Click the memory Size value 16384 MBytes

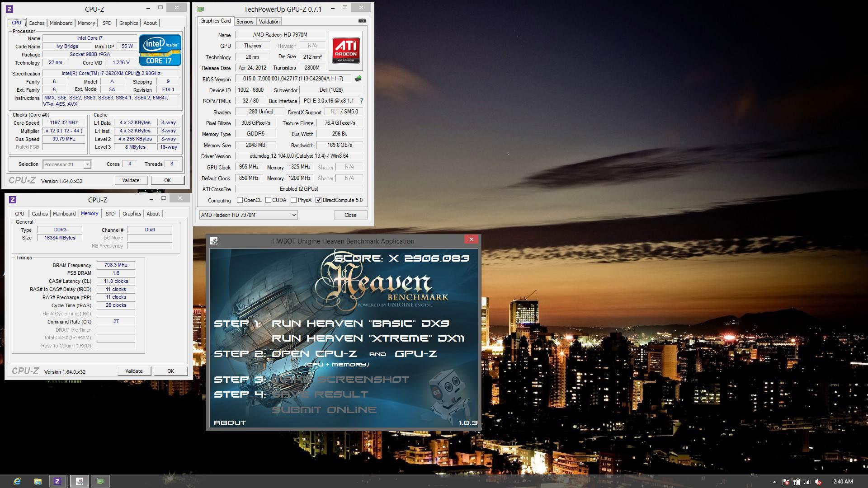pyautogui.click(x=60, y=238)
